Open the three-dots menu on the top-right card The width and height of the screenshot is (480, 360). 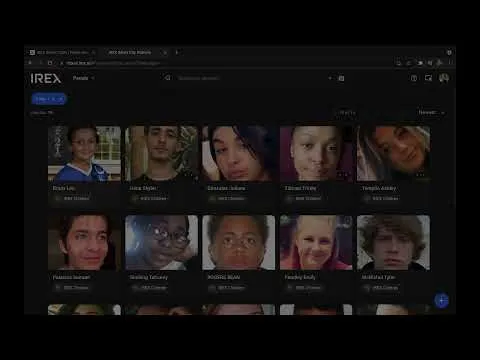420,174
